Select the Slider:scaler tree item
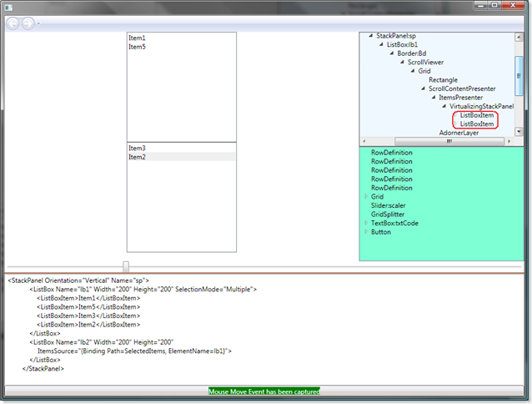The image size is (532, 404). click(388, 205)
